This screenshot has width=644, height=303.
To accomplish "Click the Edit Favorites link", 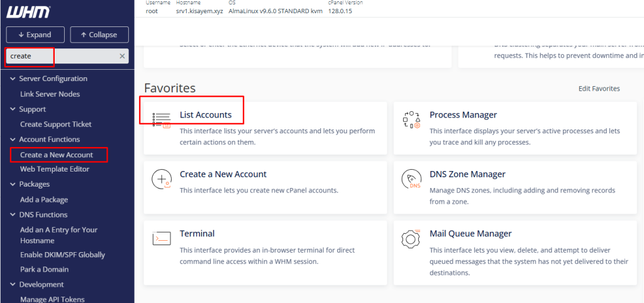I will pos(599,89).
